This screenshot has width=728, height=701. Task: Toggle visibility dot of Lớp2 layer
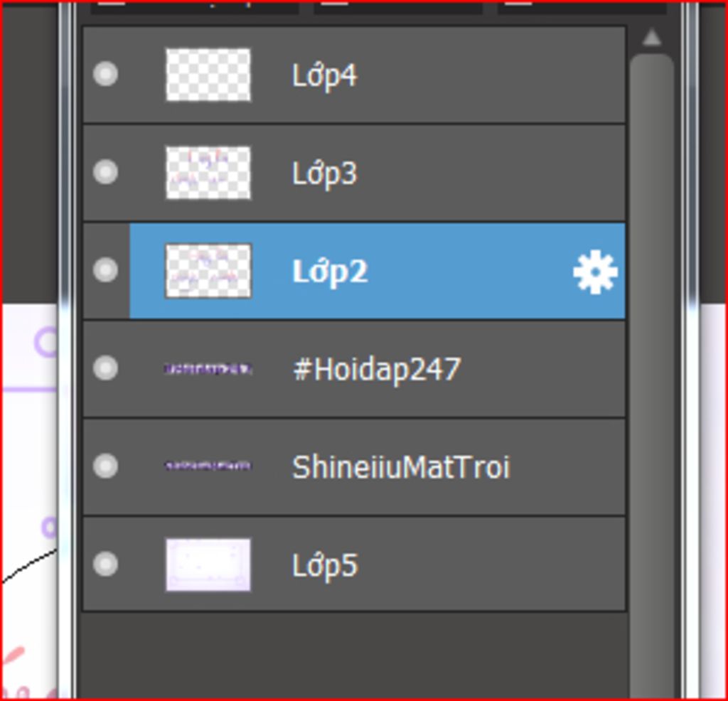click(105, 269)
